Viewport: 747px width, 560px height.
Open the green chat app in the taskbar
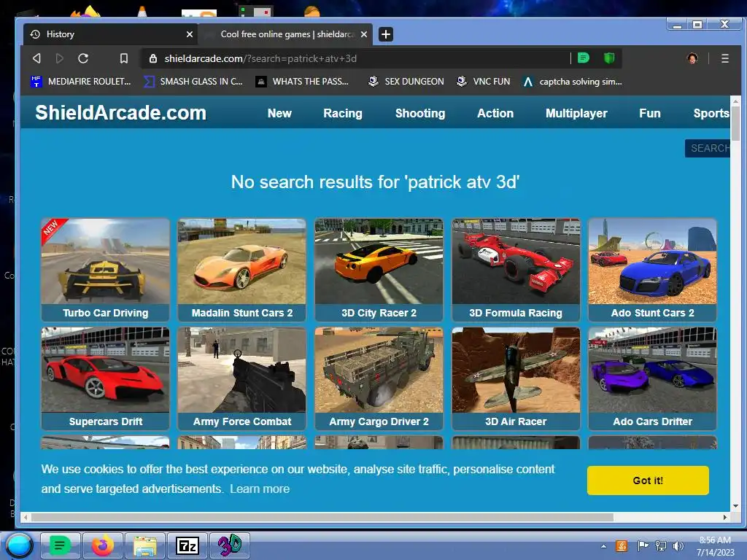(60, 545)
